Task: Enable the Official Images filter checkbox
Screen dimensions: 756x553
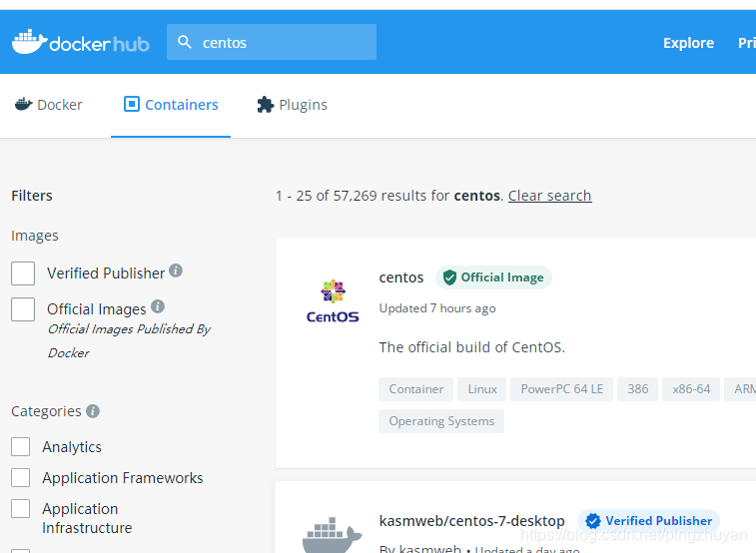Action: 23,309
